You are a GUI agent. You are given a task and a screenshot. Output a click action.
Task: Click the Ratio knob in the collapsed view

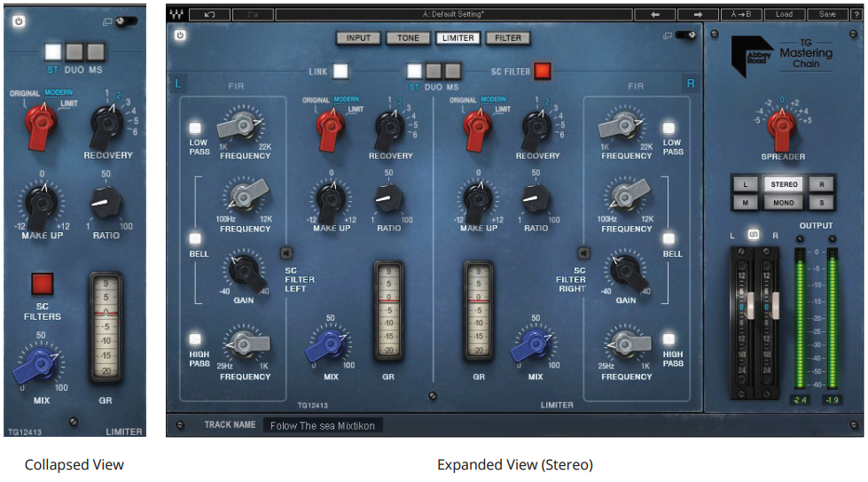pyautogui.click(x=105, y=203)
